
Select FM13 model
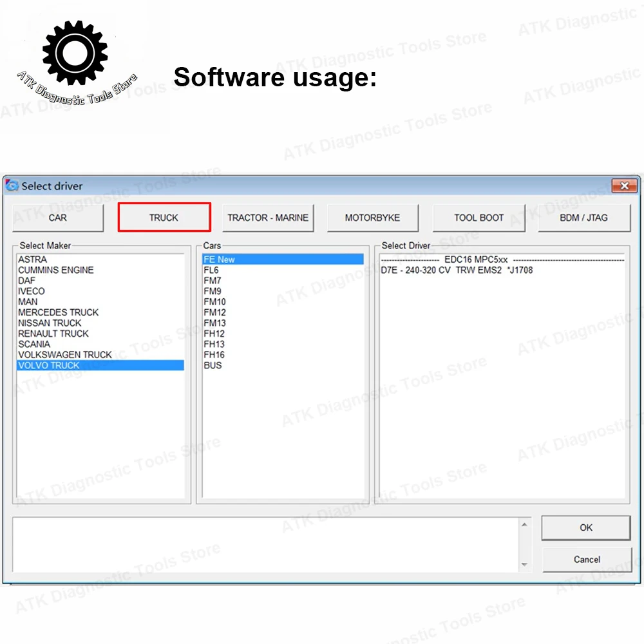pos(283,323)
